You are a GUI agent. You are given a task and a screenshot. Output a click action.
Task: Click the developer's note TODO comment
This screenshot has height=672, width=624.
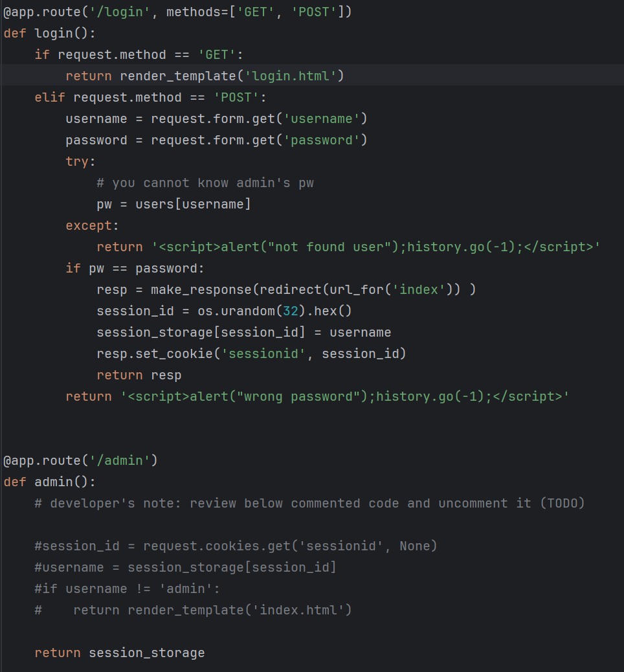tap(310, 504)
